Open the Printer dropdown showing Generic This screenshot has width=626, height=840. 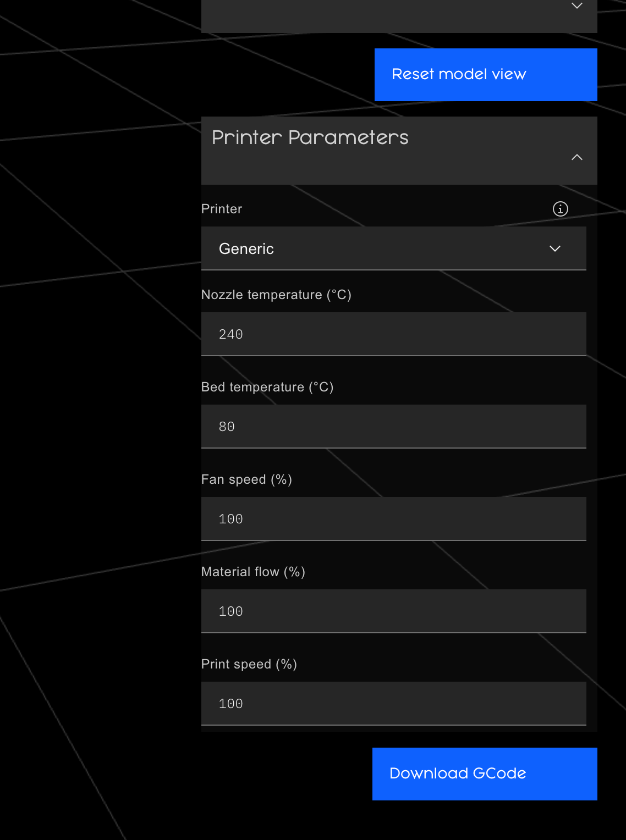click(x=394, y=248)
